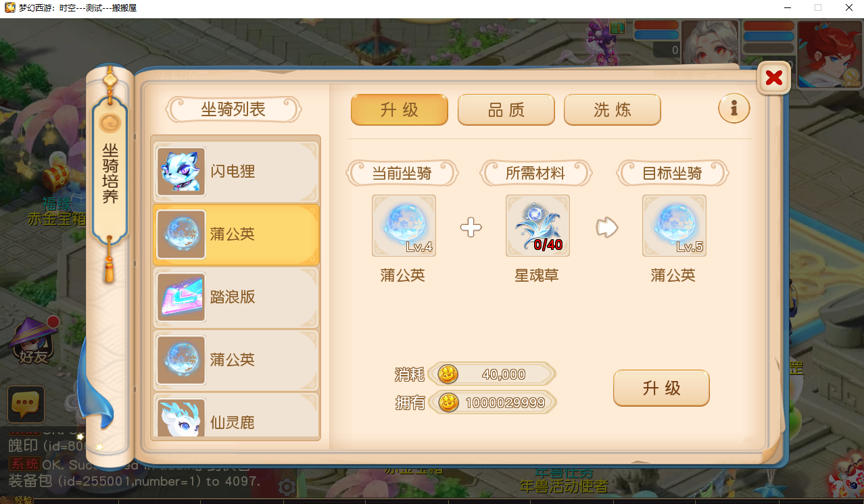Click the current mount Lv.4 icon
Image resolution: width=864 pixels, height=504 pixels.
click(x=404, y=226)
